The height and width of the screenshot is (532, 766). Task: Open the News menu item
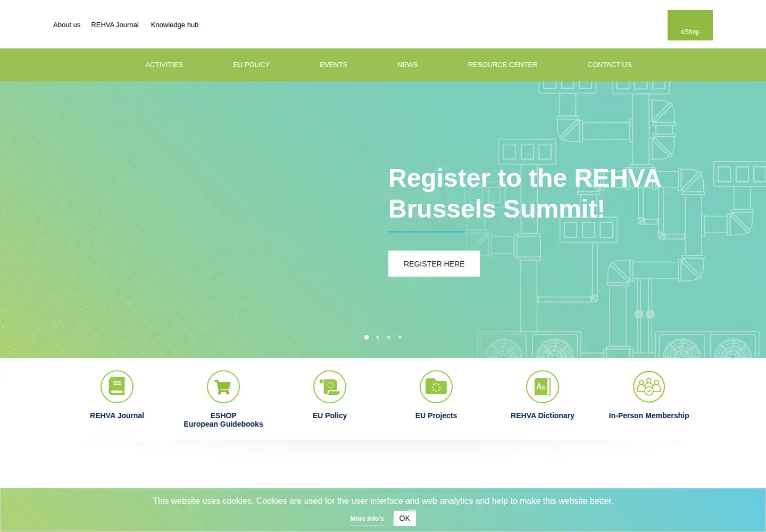click(x=407, y=65)
